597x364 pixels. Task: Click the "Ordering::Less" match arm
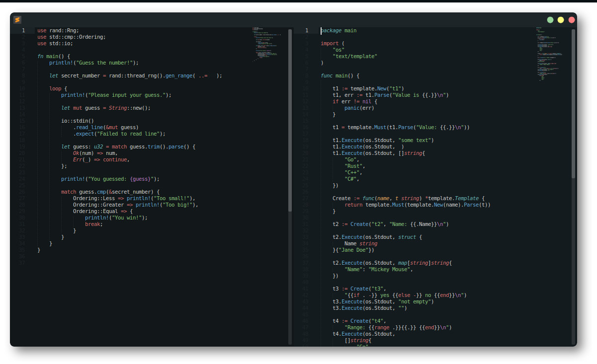pyautogui.click(x=134, y=198)
